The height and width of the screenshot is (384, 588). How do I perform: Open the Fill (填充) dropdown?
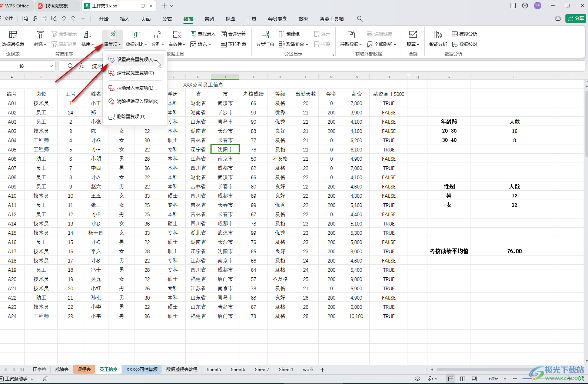click(x=200, y=44)
